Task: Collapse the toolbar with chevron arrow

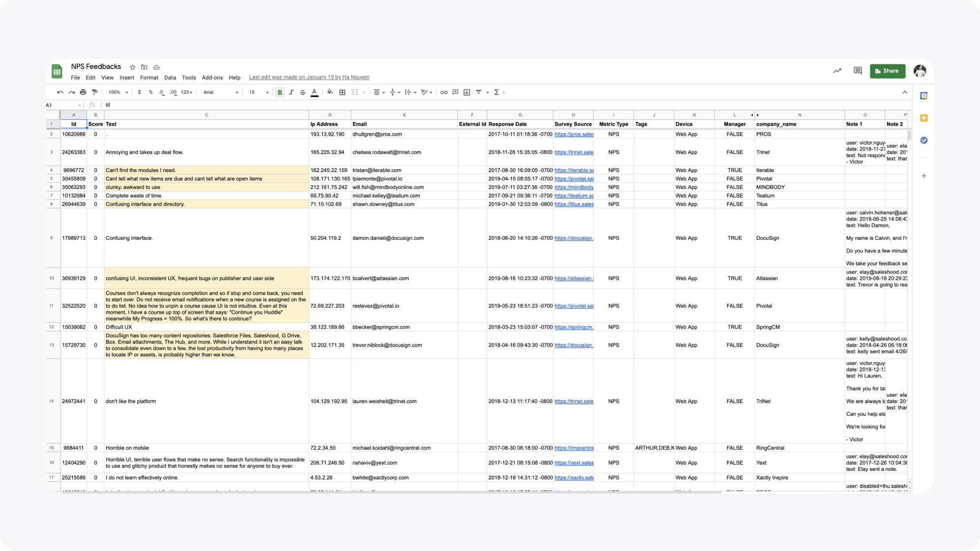Action: [905, 92]
